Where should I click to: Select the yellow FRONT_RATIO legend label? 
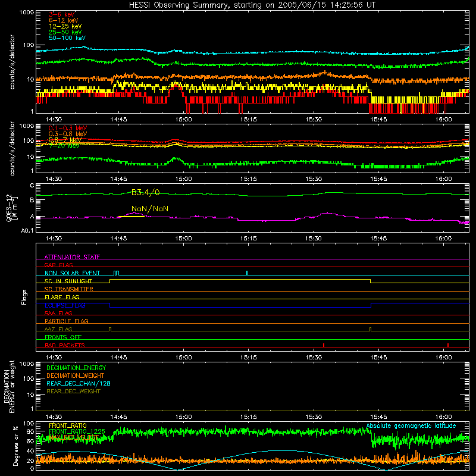pos(68,425)
